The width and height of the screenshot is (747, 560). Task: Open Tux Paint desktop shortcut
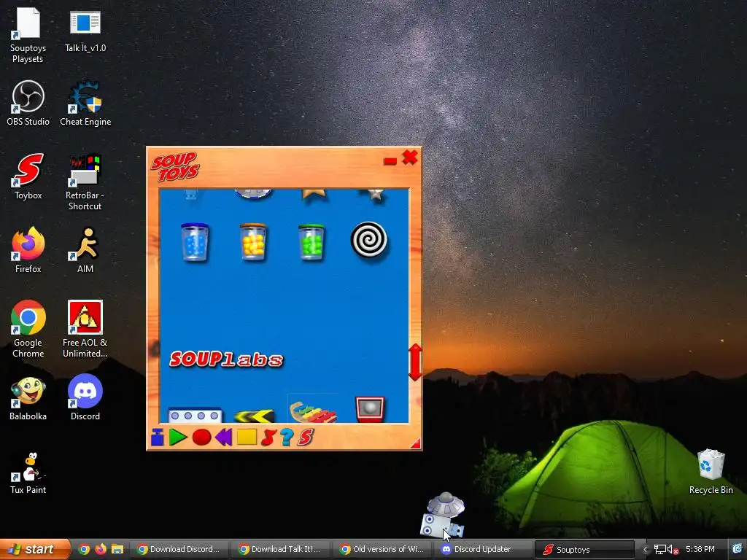coord(28,472)
